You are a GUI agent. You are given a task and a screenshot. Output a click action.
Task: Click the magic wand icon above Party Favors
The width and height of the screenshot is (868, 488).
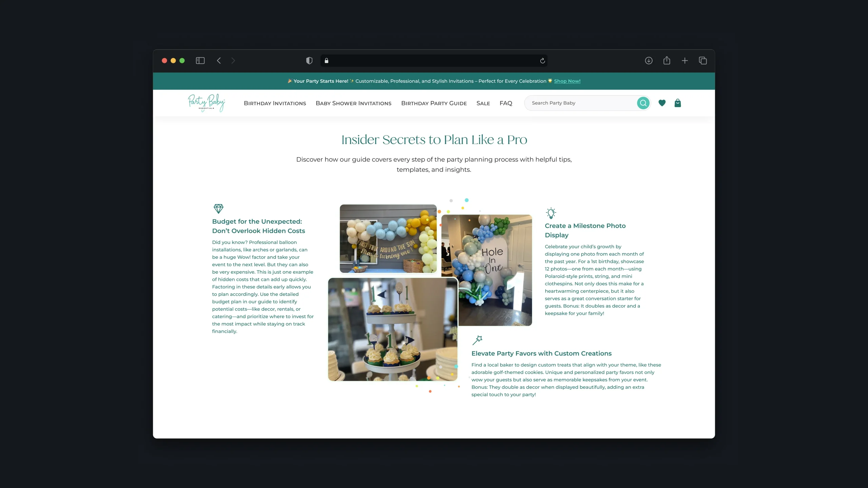[x=477, y=340]
